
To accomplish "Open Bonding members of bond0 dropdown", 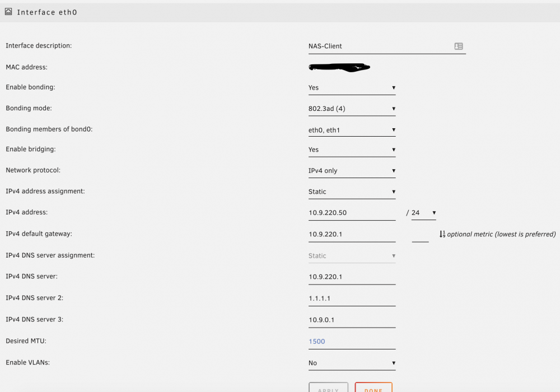I will tap(352, 130).
